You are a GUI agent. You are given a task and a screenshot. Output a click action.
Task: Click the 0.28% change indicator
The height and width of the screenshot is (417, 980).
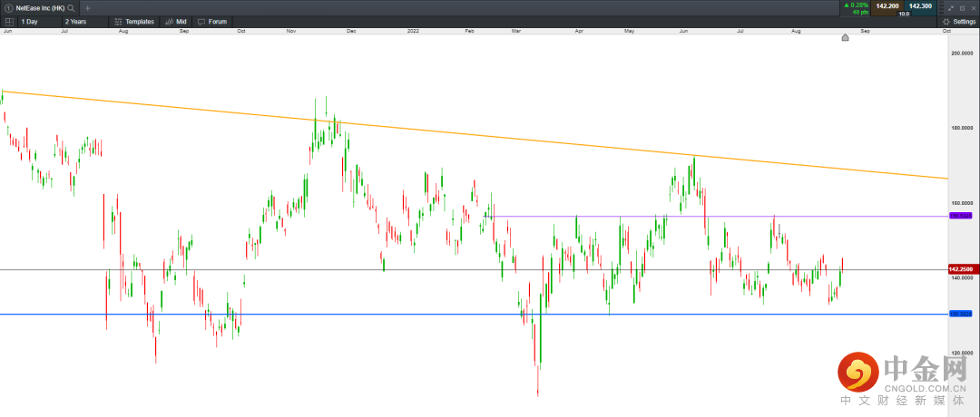point(855,5)
